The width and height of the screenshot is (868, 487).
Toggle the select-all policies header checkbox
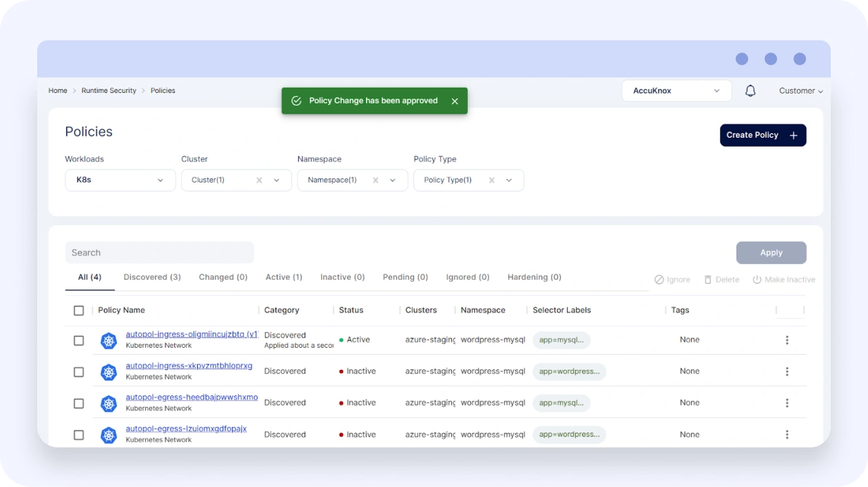click(x=79, y=311)
